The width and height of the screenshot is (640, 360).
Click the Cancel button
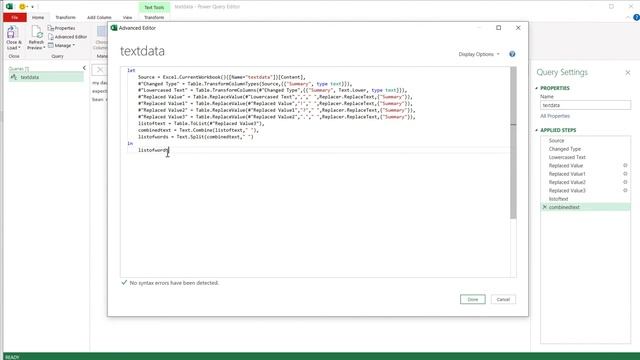[x=503, y=299]
